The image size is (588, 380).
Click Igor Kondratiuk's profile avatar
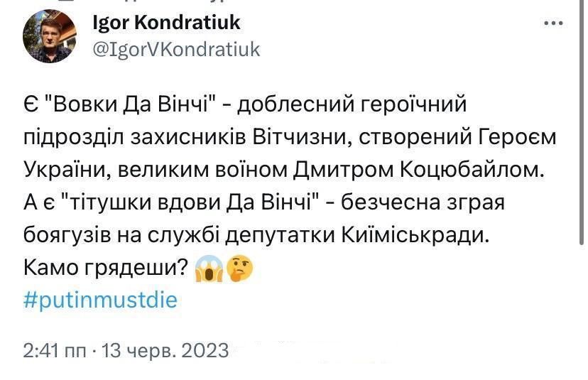coord(50,36)
